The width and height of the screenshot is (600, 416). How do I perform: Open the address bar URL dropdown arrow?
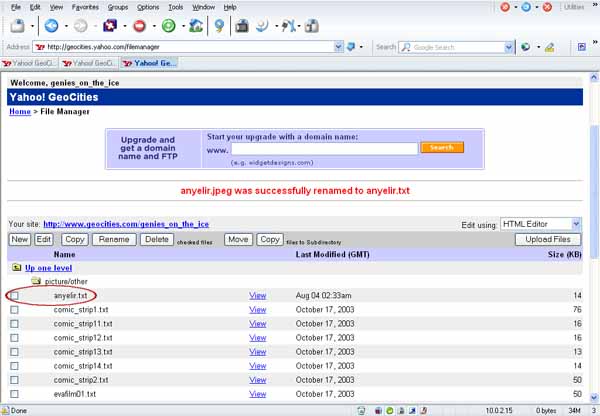click(339, 47)
